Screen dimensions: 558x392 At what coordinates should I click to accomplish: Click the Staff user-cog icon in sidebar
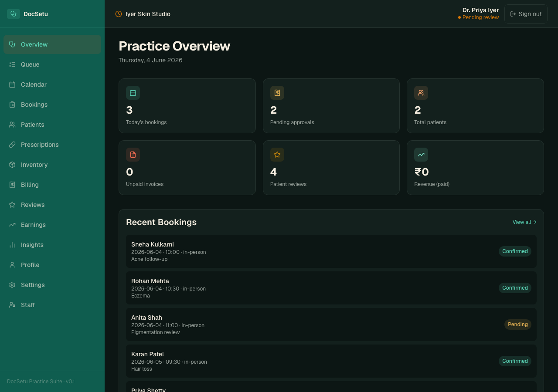click(12, 305)
